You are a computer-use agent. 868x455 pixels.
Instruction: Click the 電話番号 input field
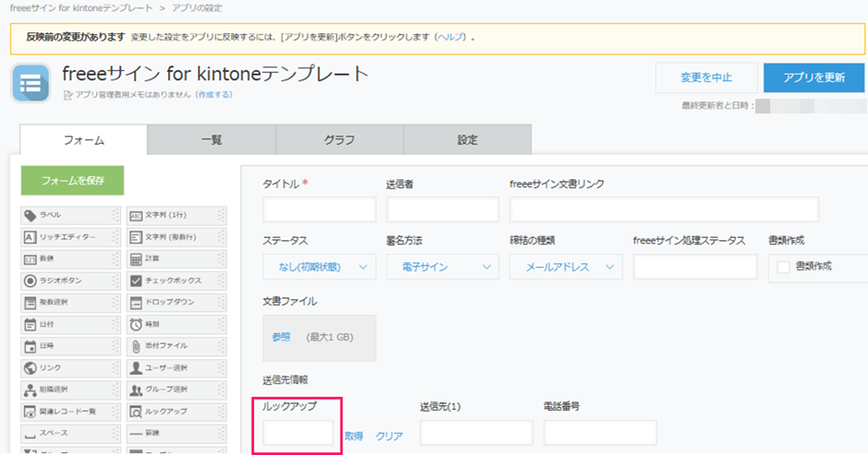click(x=600, y=433)
